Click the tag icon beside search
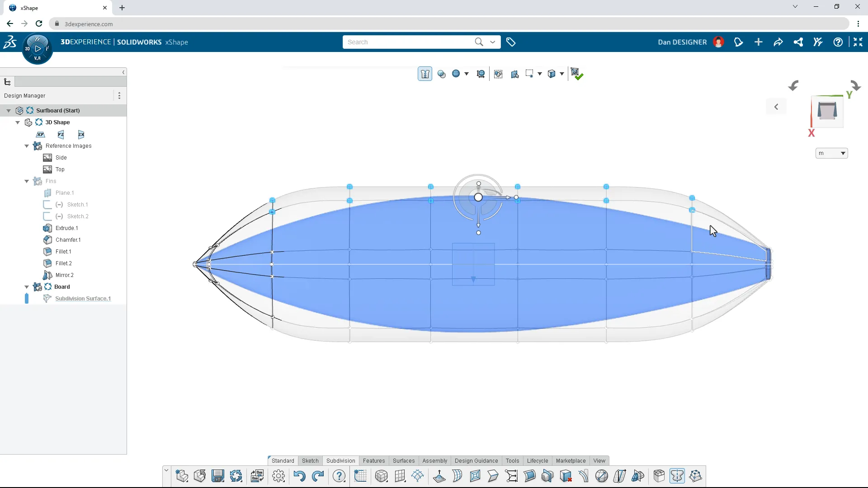 (511, 42)
